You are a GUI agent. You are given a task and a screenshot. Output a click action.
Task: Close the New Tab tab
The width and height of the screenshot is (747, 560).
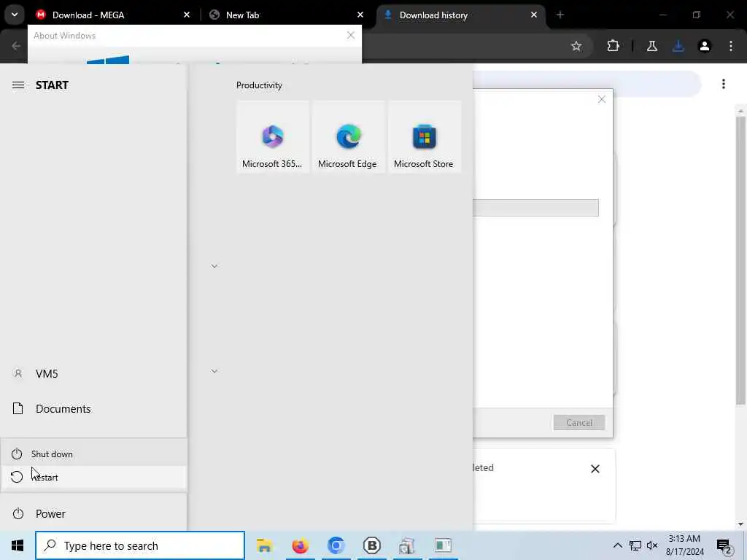coord(360,15)
